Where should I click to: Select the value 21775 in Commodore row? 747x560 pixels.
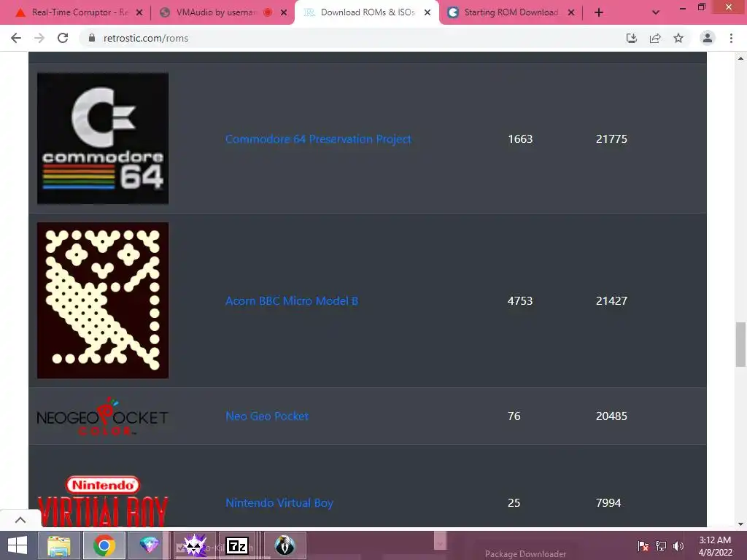[x=612, y=139]
